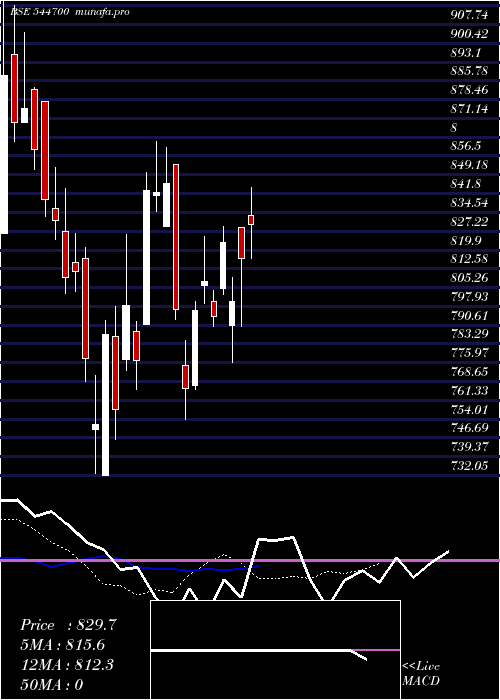
Task: Click the long red candle falling from 849
Action: tap(176, 237)
